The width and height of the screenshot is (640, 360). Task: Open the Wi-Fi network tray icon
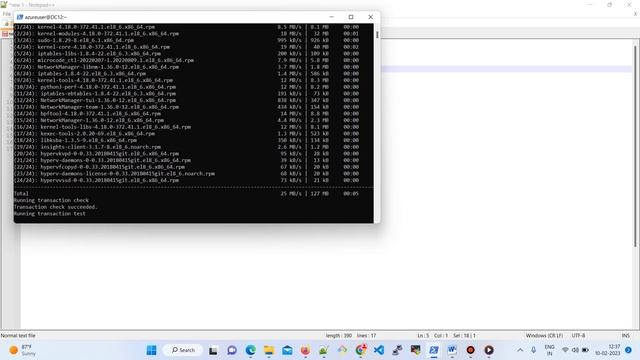click(565, 350)
